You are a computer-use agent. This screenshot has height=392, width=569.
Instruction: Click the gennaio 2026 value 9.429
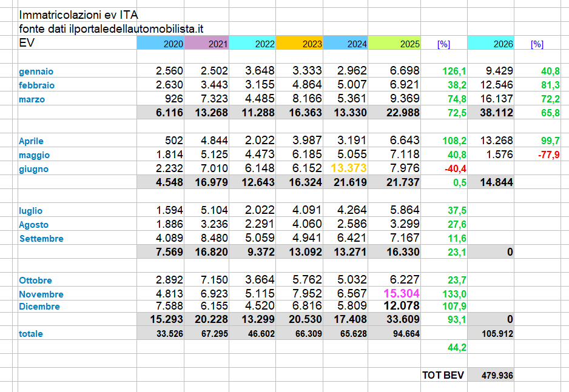[499, 71]
